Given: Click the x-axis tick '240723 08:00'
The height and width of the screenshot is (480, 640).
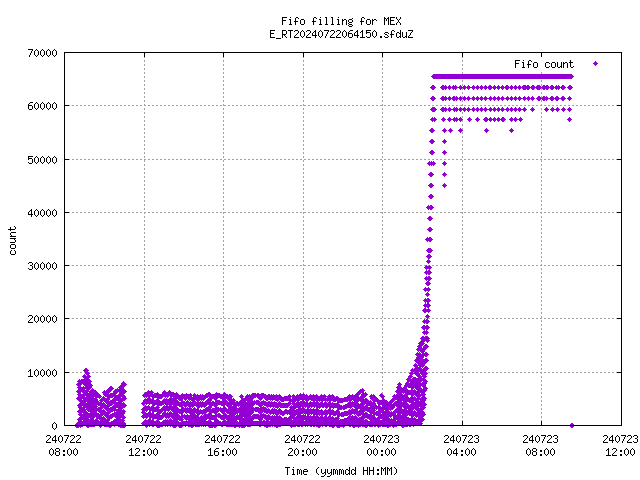Looking at the screenshot, I should [x=541, y=446].
